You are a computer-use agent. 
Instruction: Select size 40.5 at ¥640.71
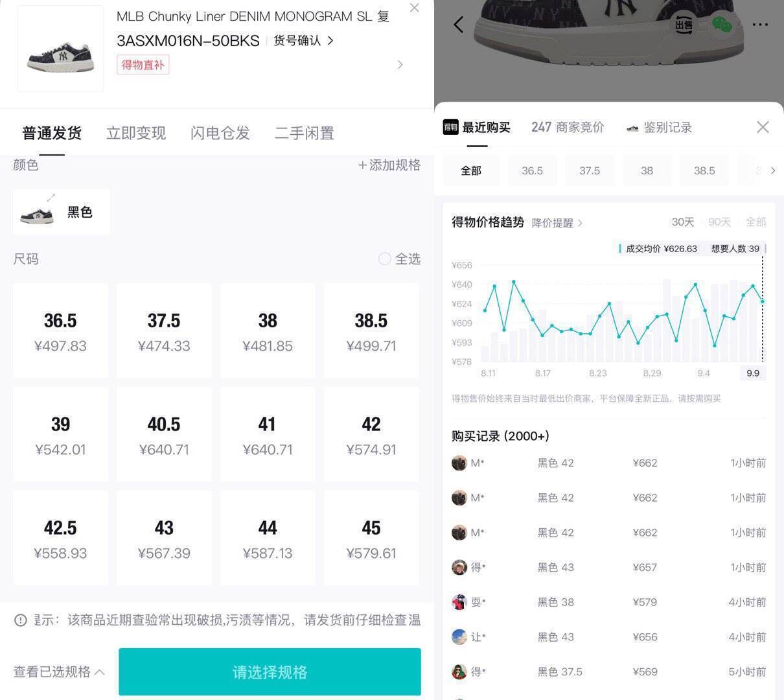[x=164, y=434]
